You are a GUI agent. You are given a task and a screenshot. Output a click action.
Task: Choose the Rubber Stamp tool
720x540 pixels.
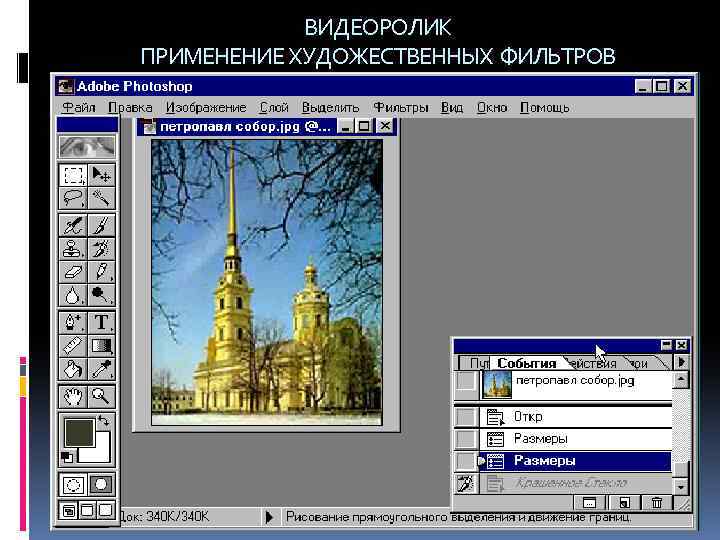(73, 248)
